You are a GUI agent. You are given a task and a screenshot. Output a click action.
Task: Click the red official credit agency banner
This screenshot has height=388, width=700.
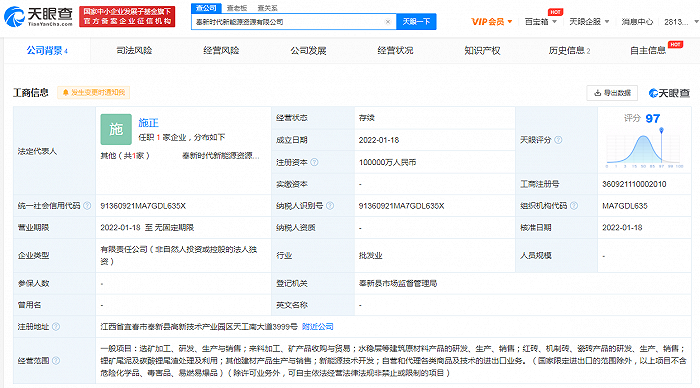point(127,17)
